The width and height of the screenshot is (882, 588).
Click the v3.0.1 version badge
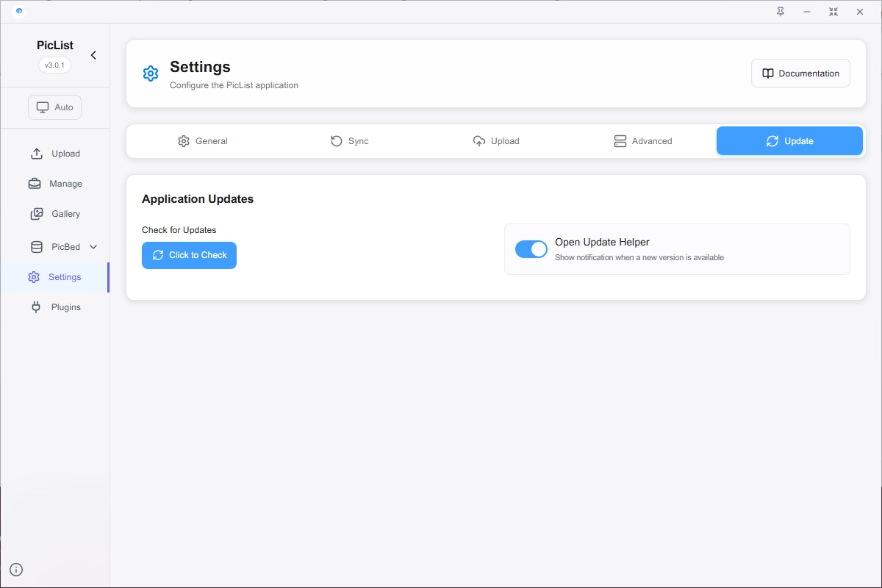pos(55,65)
